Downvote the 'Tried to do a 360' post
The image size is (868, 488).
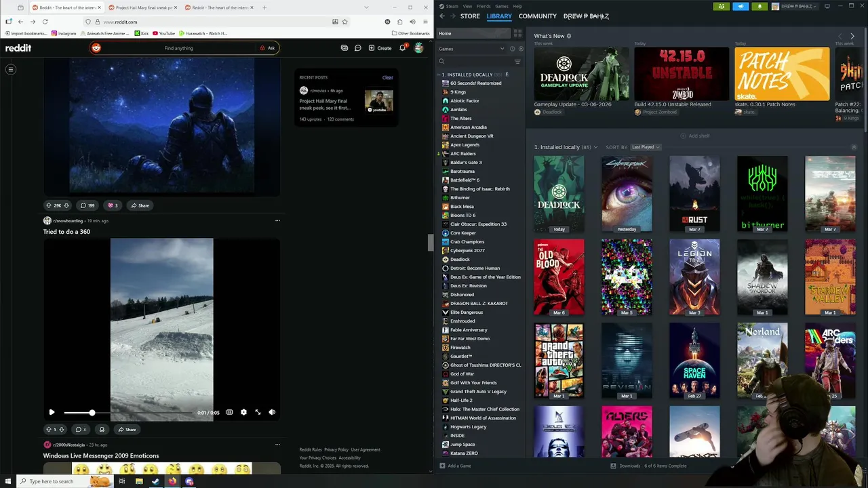(62, 429)
